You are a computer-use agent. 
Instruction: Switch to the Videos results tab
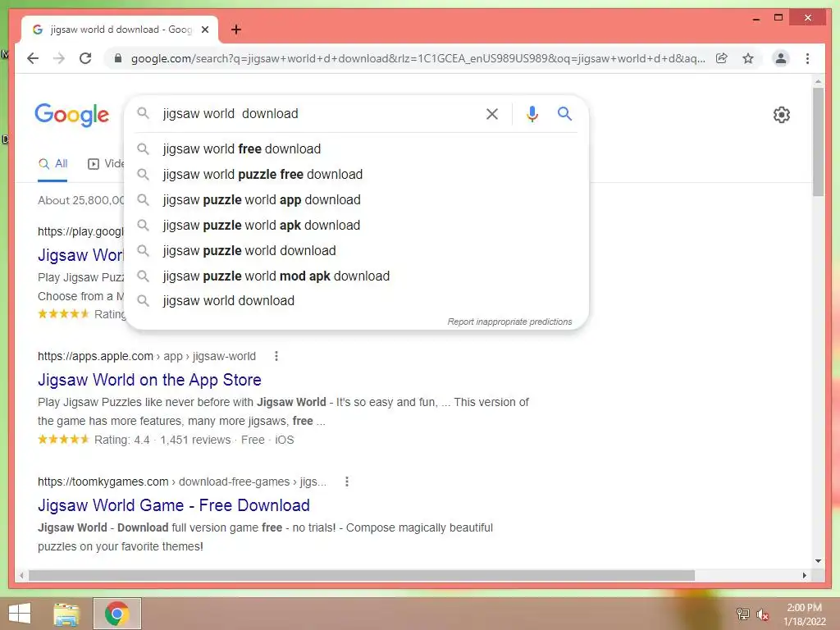click(x=106, y=164)
